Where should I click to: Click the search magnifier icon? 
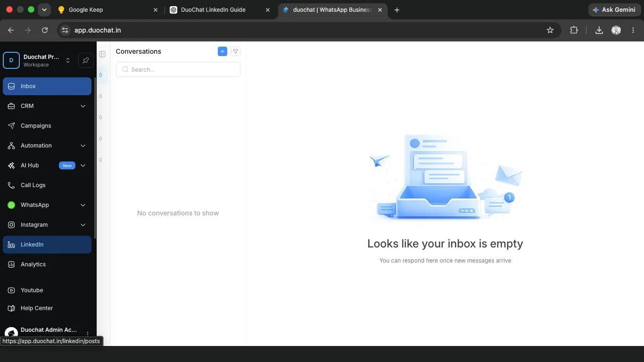coord(125,69)
